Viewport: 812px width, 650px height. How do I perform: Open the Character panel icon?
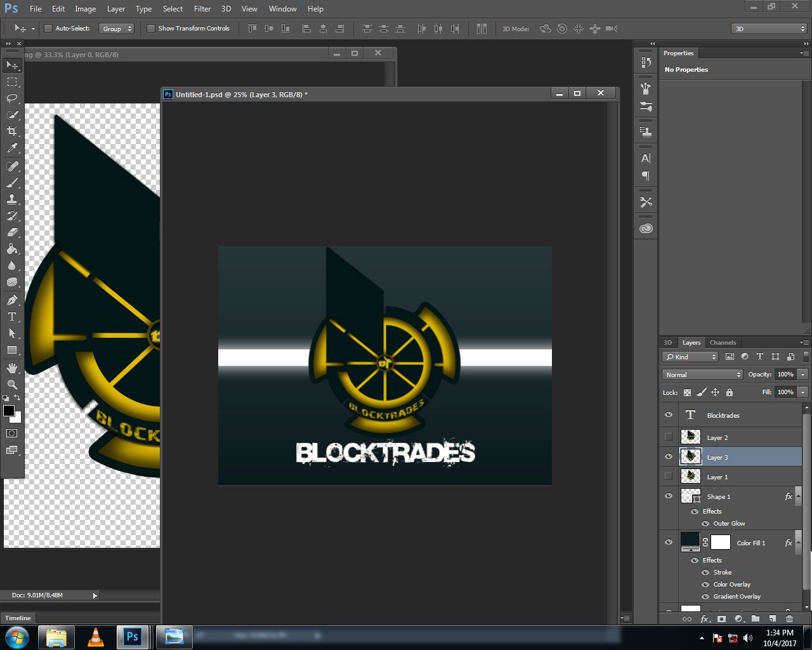point(646,159)
